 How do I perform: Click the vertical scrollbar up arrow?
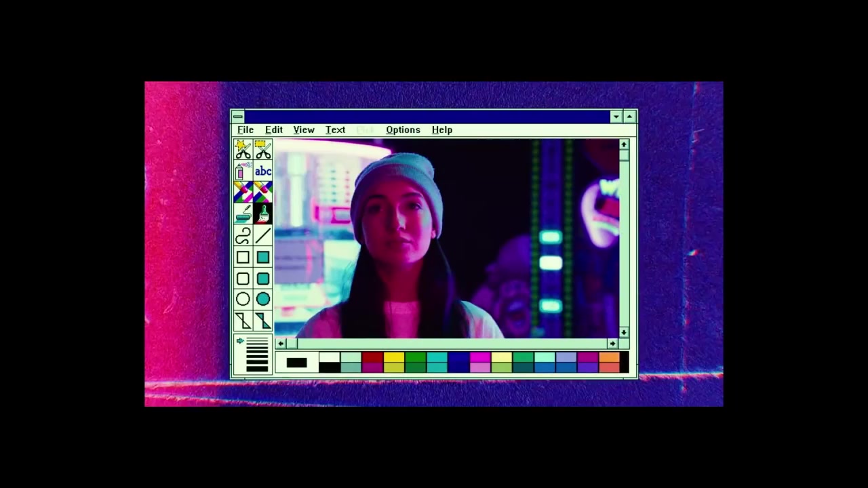coord(624,144)
